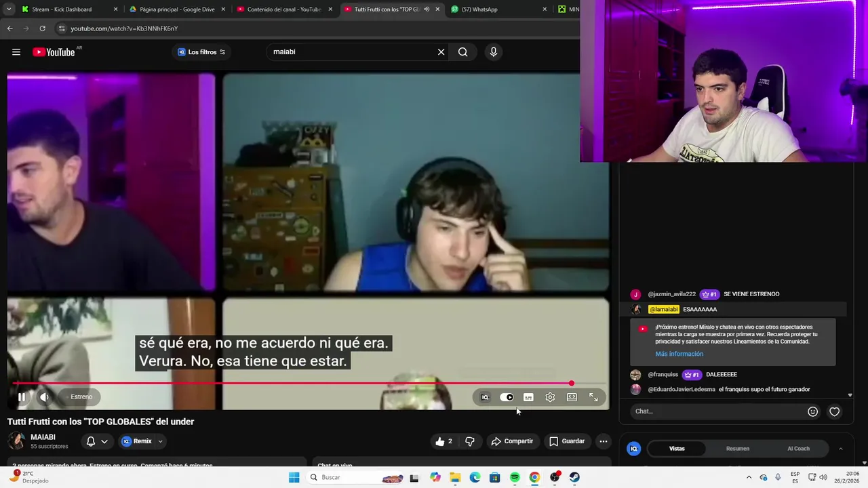Image resolution: width=868 pixels, height=488 pixels.
Task: Close the Kick Dashboard tab
Action: coord(115,9)
